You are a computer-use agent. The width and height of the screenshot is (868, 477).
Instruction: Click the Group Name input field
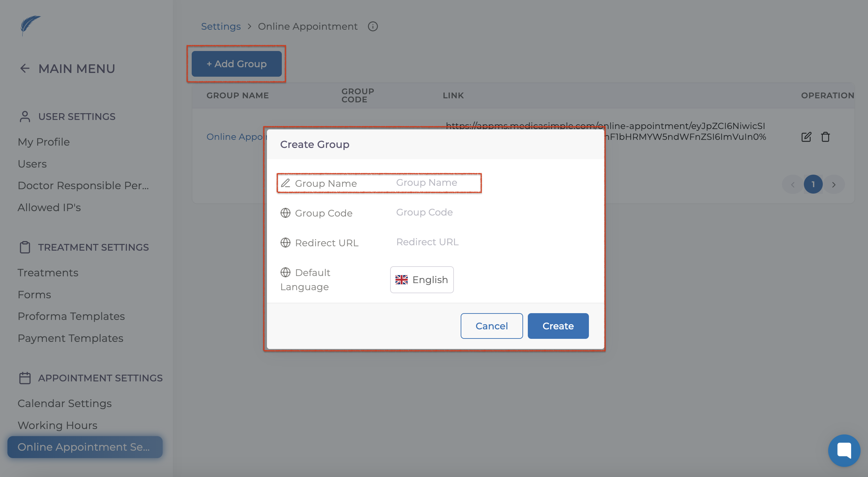[x=435, y=183]
